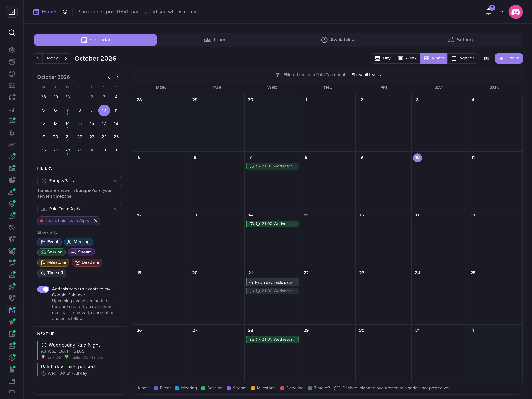Image resolution: width=532 pixels, height=399 pixels.
Task: Toggle the Event filter chip
Action: (x=50, y=242)
